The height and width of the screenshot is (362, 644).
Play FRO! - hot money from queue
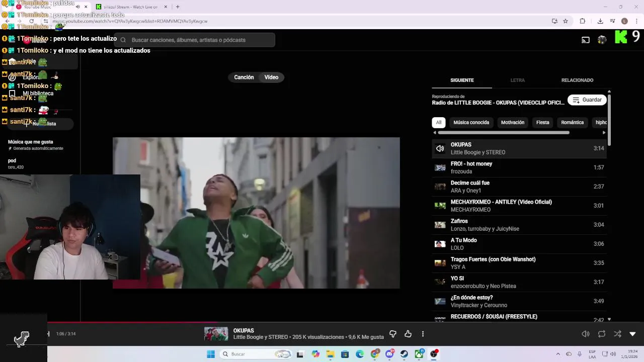(x=519, y=167)
